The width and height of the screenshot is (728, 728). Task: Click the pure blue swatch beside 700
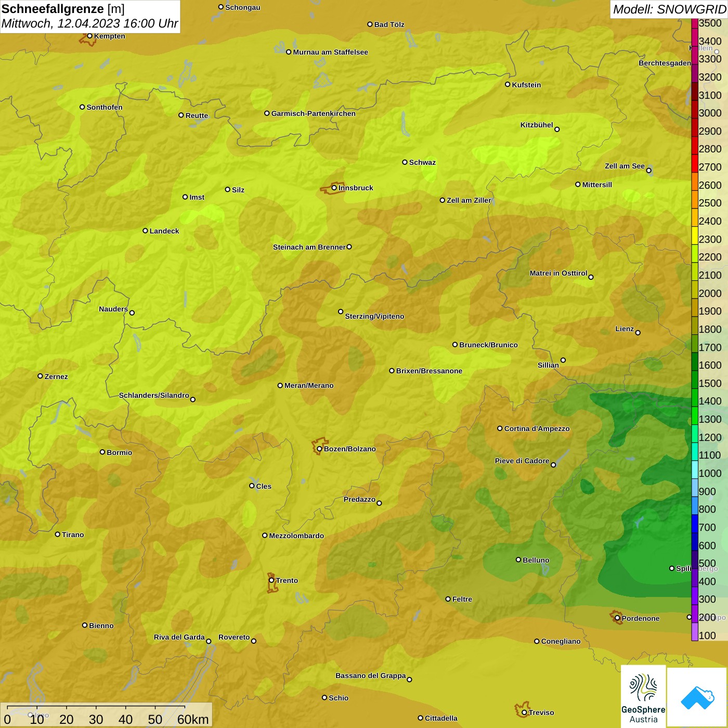[x=695, y=524]
